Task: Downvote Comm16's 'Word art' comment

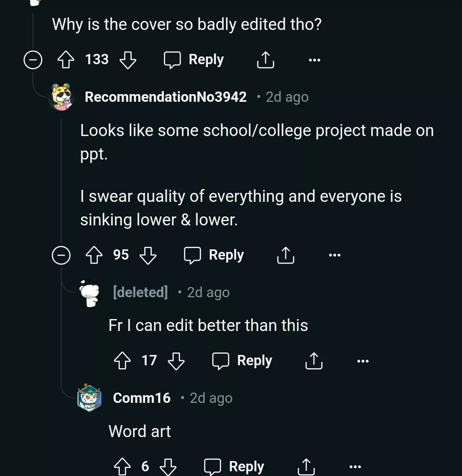Action: point(168,467)
